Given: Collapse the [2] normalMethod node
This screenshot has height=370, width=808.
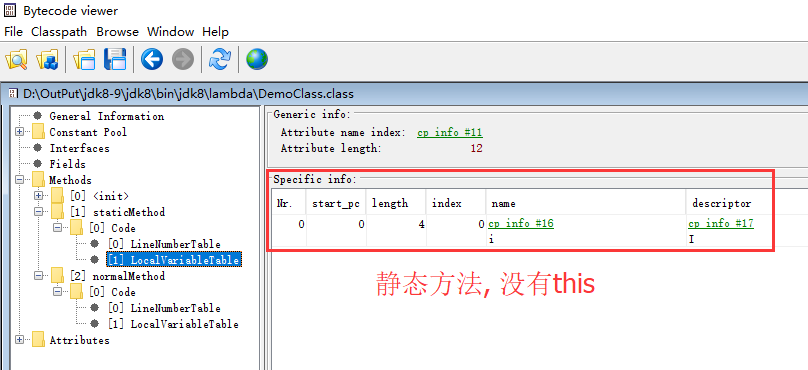Looking at the screenshot, I should 38,276.
